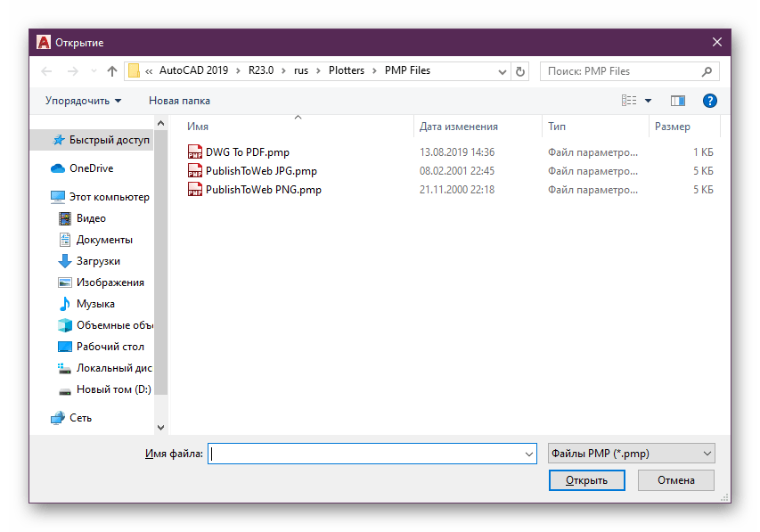The image size is (760, 532).
Task: Toggle the preview pane icon
Action: click(678, 101)
